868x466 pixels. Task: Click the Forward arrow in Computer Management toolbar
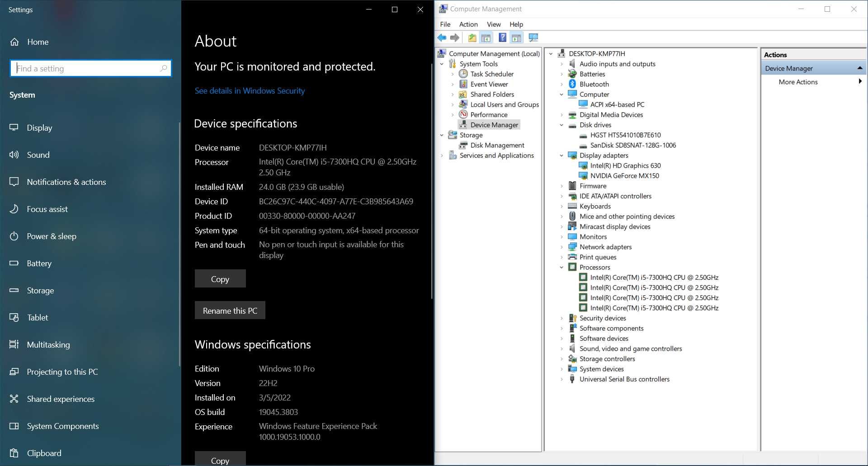click(x=455, y=38)
